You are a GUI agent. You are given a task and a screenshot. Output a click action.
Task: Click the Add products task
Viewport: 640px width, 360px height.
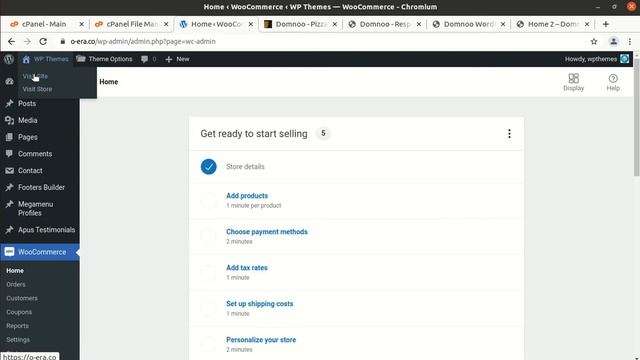click(x=356, y=200)
